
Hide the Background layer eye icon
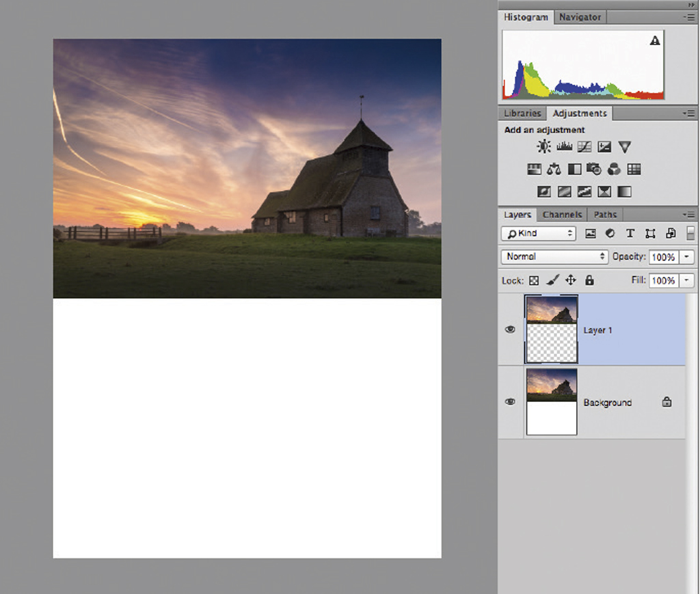pos(510,402)
